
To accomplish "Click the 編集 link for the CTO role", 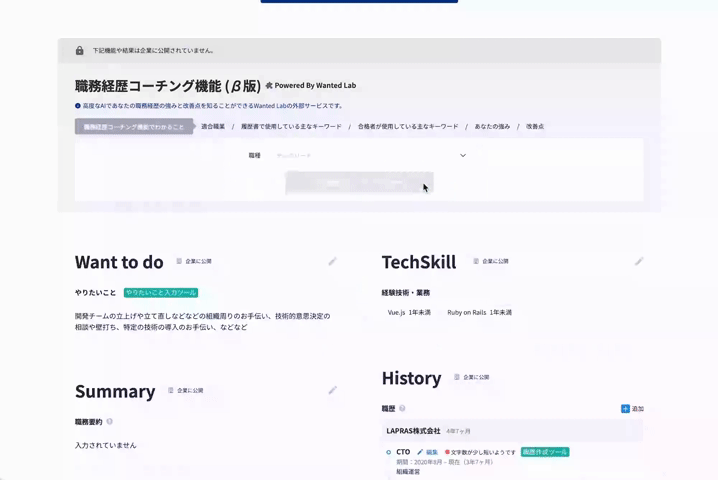I will [432, 452].
